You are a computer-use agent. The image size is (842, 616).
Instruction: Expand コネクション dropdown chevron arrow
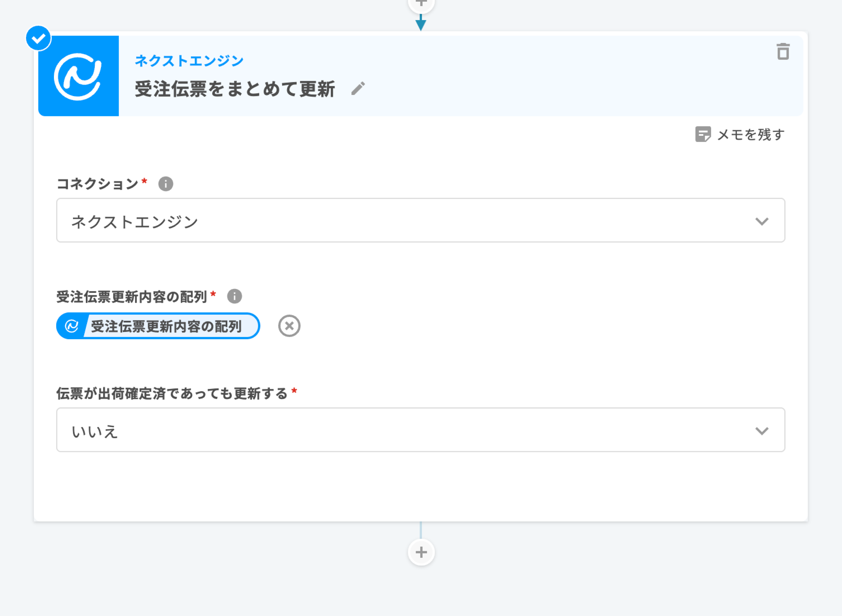point(761,221)
